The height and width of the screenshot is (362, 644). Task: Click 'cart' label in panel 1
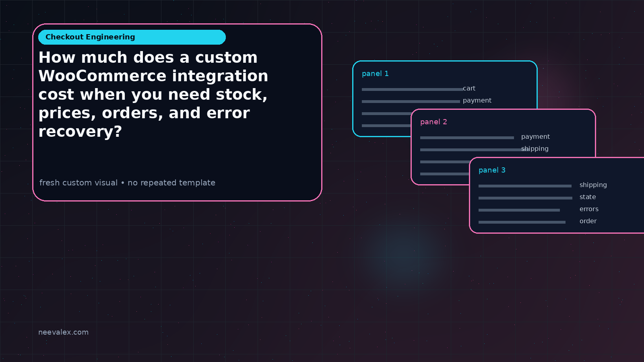(x=469, y=88)
